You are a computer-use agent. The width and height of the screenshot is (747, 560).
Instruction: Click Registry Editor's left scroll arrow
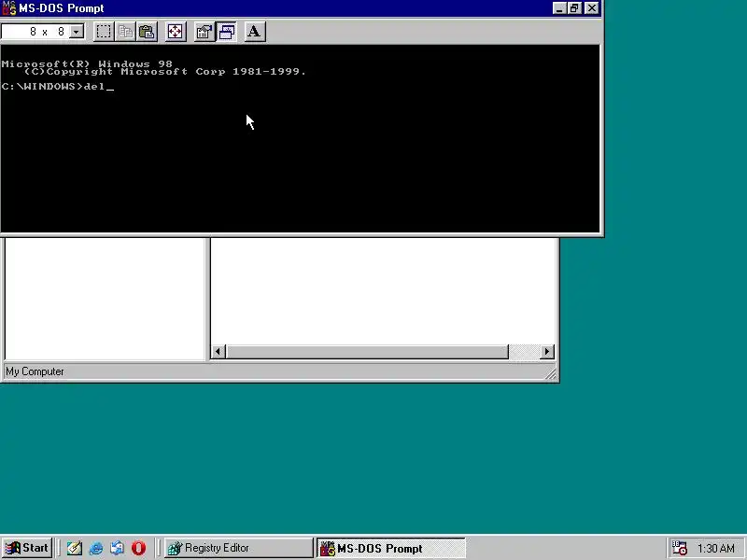pyautogui.click(x=218, y=352)
